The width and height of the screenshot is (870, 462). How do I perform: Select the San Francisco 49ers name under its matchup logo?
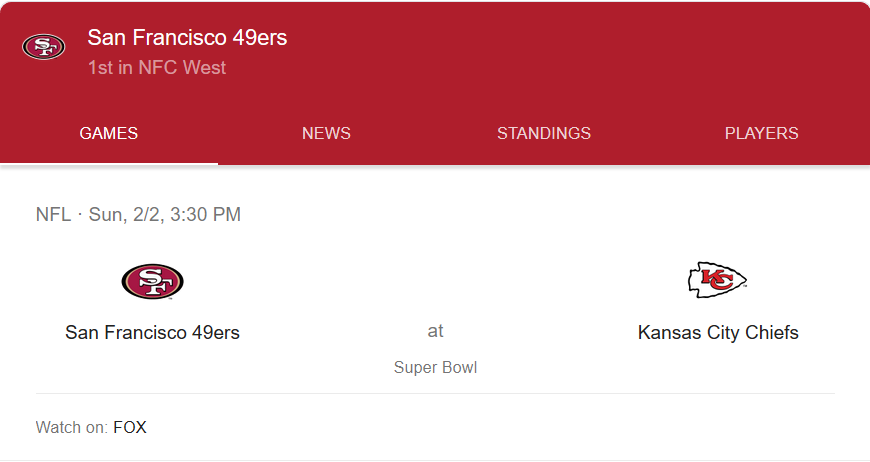point(152,332)
